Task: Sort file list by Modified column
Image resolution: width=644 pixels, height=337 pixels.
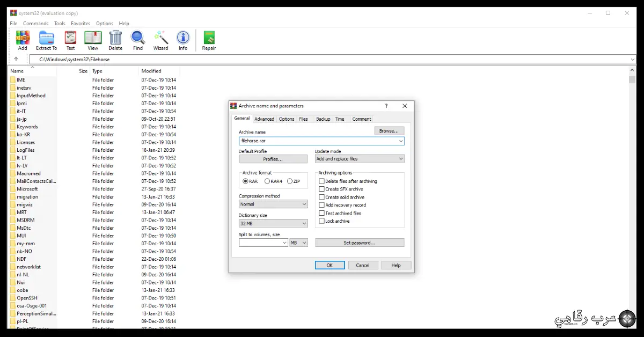Action: point(159,71)
